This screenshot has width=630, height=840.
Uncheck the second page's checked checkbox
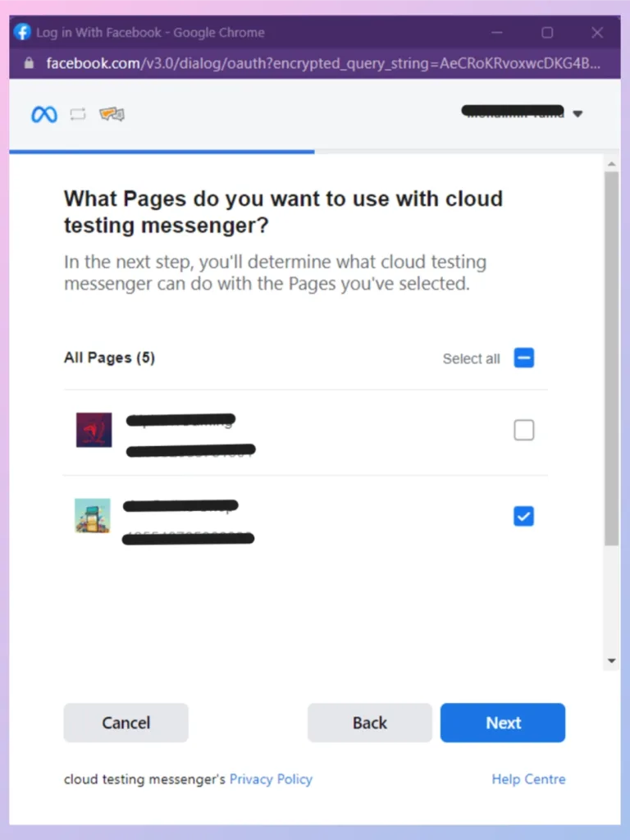(524, 516)
